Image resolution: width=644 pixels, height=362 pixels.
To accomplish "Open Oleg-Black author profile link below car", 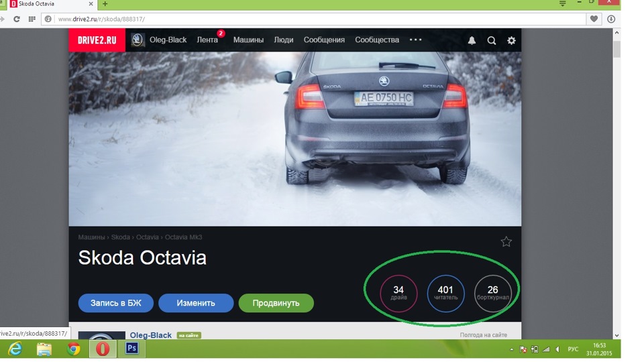I will pyautogui.click(x=151, y=335).
